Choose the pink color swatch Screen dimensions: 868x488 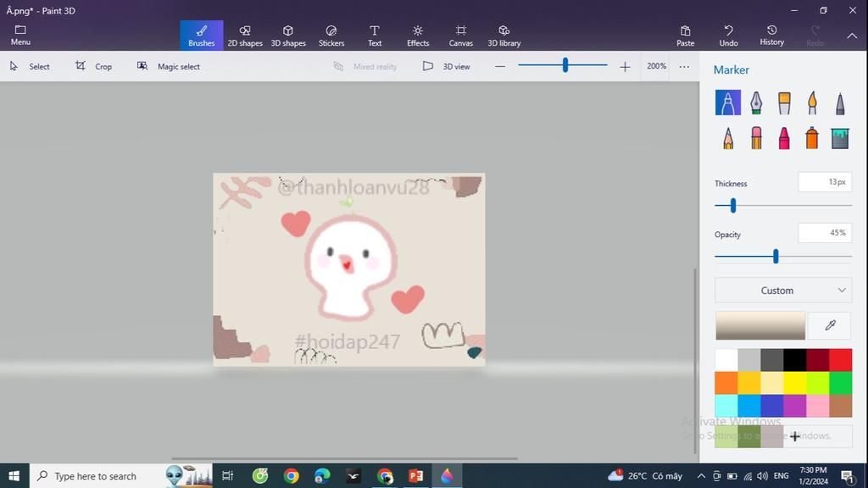click(817, 406)
